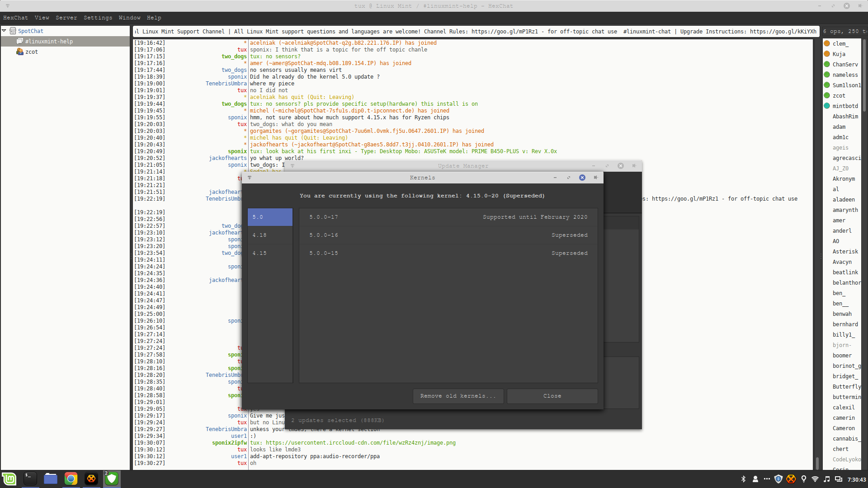Select ChanServ in the user list
The height and width of the screenshot is (488, 868).
[842, 64]
